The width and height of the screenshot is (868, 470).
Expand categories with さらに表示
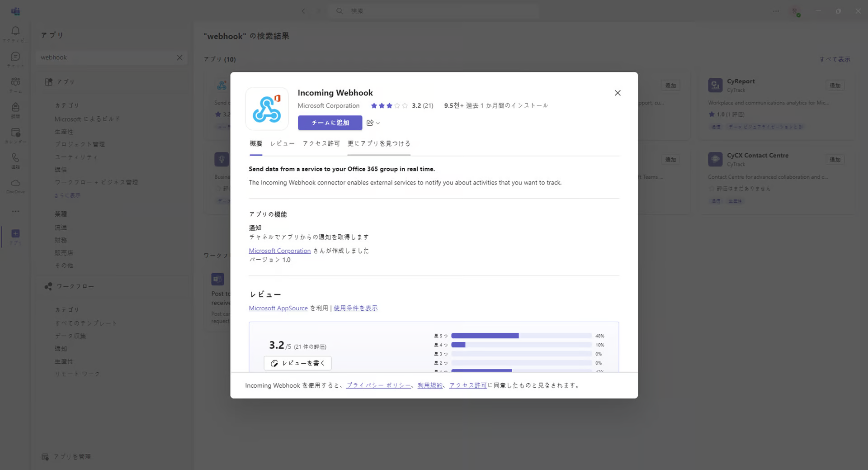[67, 195]
